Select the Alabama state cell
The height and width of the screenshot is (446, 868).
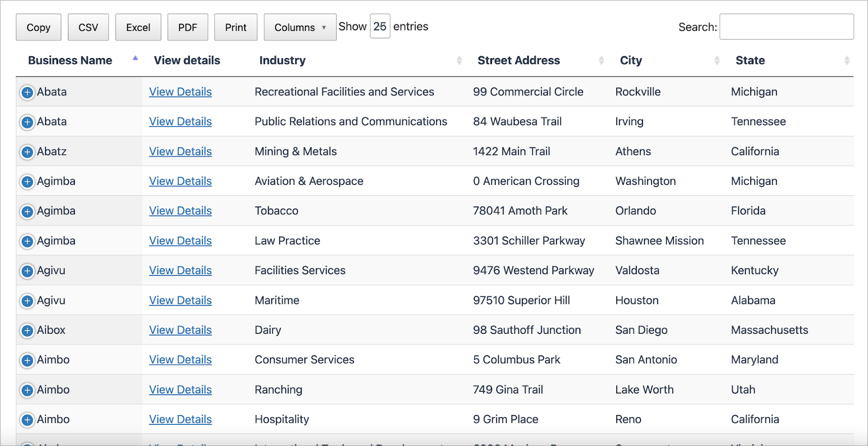(x=753, y=300)
